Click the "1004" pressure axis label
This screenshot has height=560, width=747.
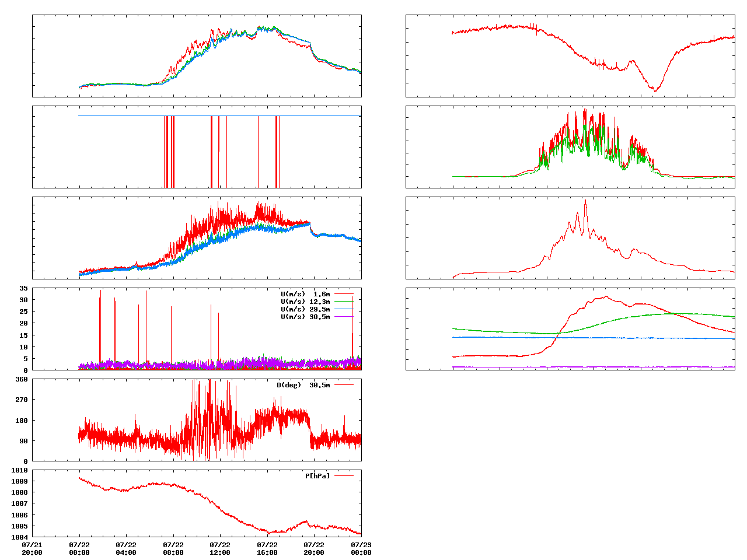click(19, 537)
